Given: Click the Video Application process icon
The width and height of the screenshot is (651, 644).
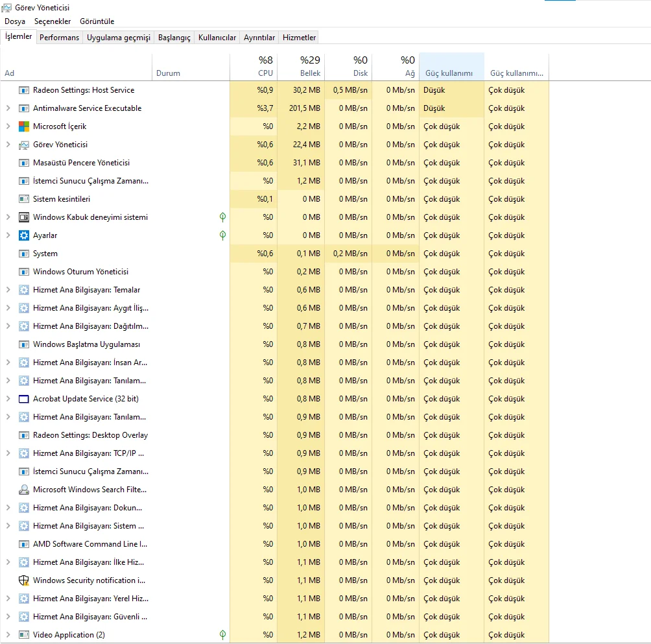Looking at the screenshot, I should tap(24, 635).
